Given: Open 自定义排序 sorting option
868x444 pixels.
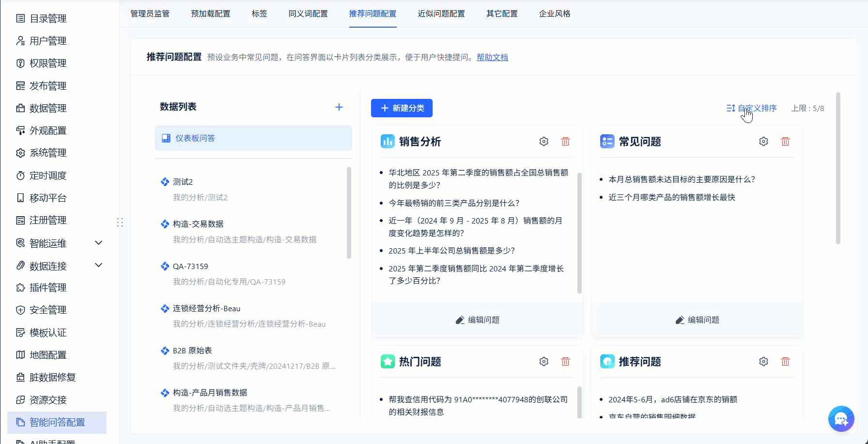Looking at the screenshot, I should point(751,108).
